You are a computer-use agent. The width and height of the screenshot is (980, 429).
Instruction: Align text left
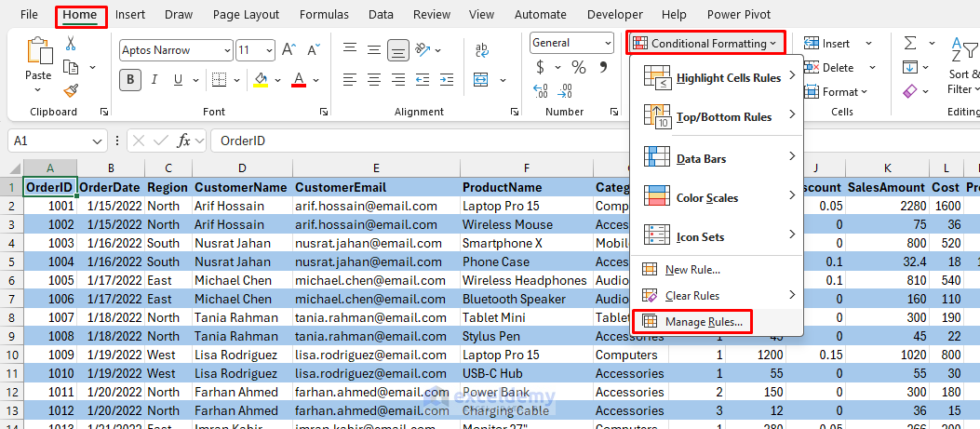coord(350,79)
